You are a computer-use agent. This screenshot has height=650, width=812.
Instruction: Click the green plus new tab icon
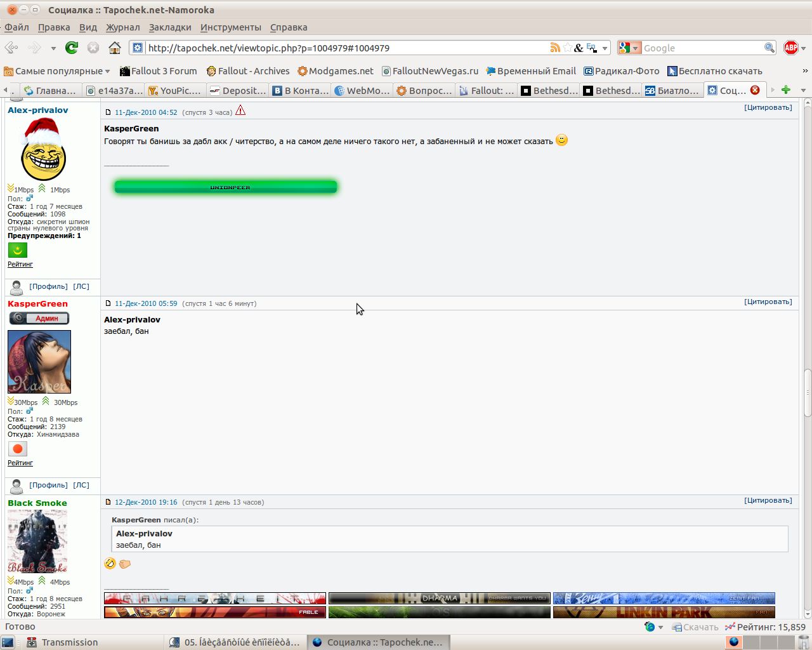[x=785, y=90]
